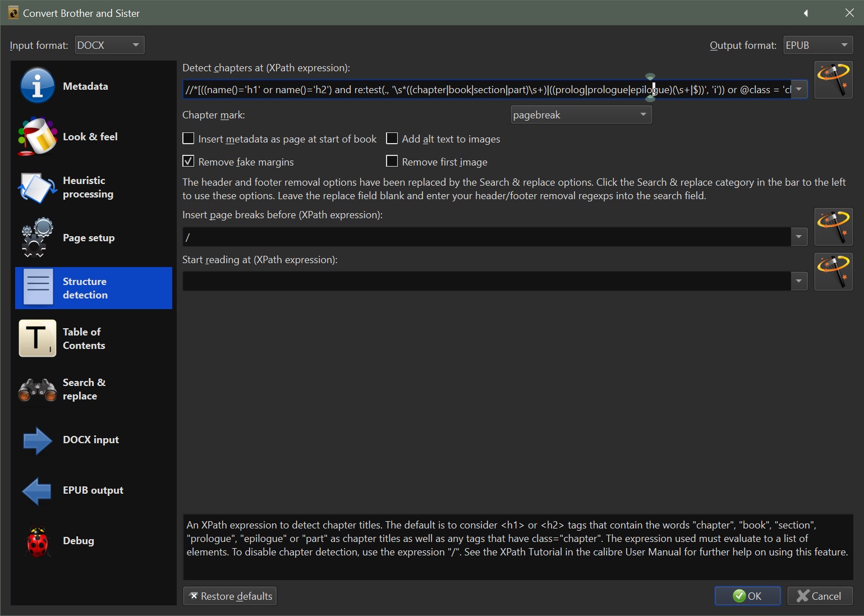
Task: Enable Insert metadata as page at start
Action: pos(189,139)
